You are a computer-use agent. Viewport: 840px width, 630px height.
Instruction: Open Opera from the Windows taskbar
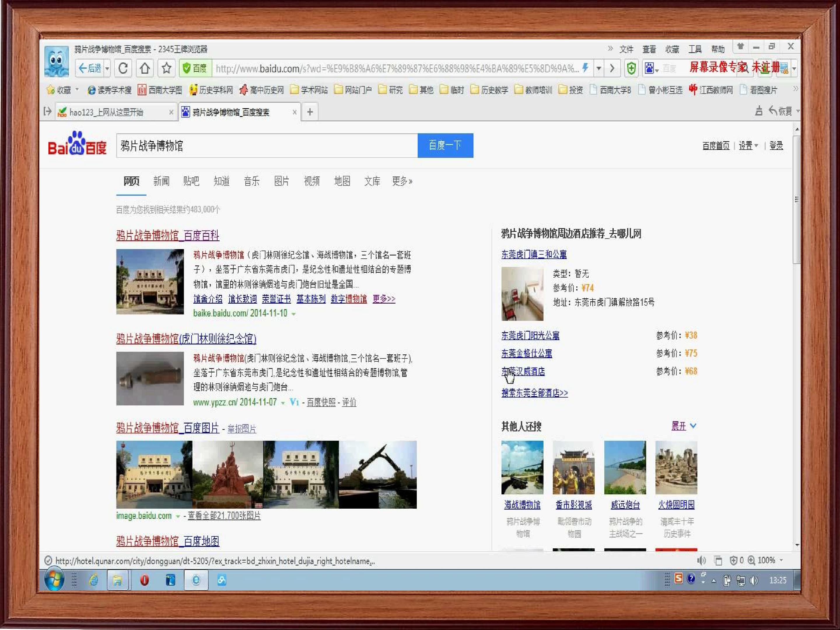144,580
